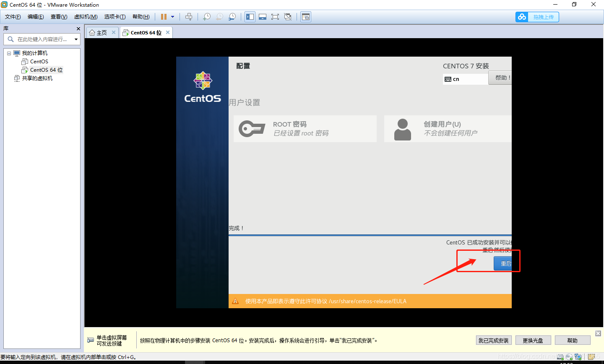Toggle console view icon
604x364 pixels.
coord(306,17)
